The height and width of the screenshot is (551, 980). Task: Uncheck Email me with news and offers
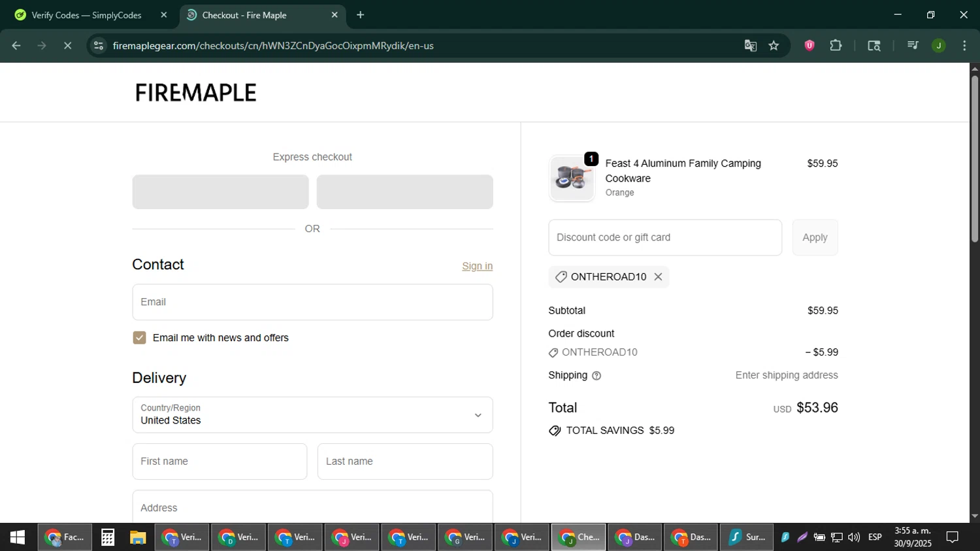pos(139,338)
